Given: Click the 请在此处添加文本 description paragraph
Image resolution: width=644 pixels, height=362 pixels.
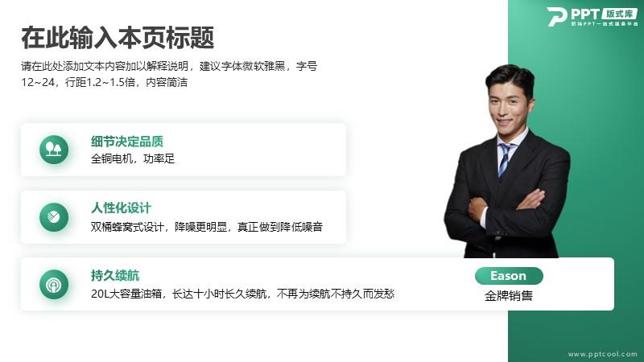Looking at the screenshot, I should pos(169,74).
